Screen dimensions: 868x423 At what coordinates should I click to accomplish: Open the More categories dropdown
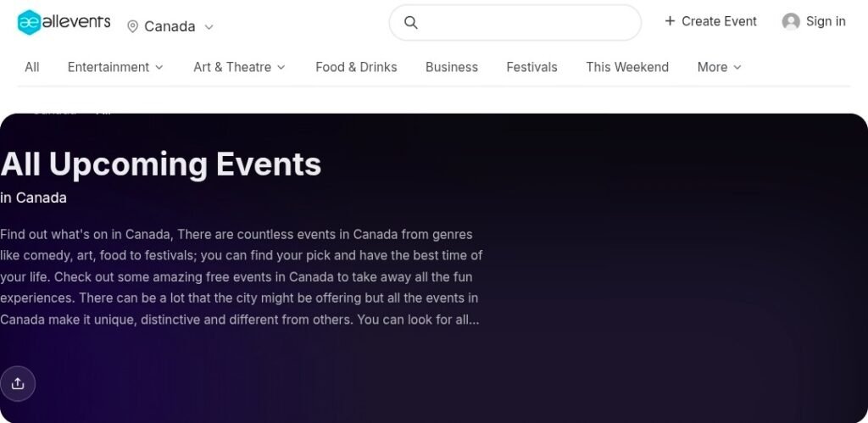click(719, 67)
